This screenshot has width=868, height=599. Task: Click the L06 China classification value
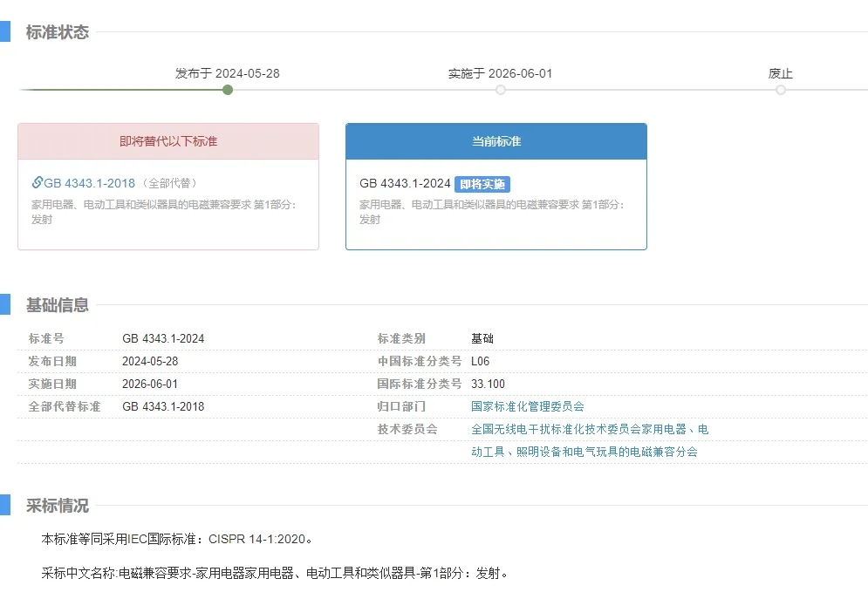tap(481, 361)
